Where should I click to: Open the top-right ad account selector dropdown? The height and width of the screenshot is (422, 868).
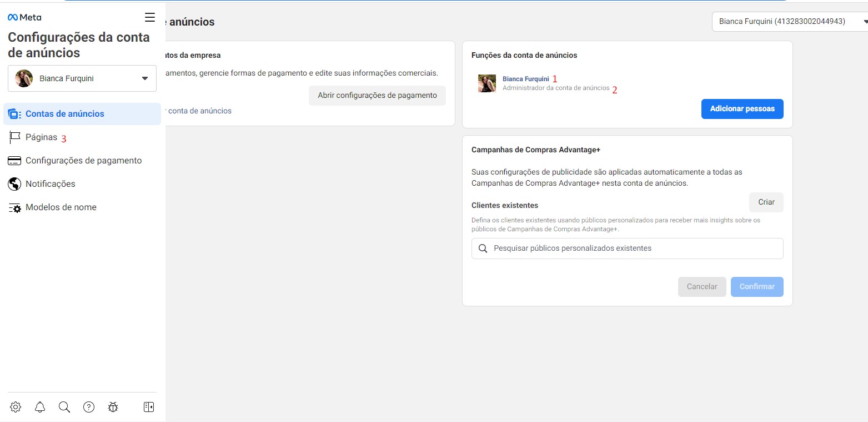click(790, 22)
